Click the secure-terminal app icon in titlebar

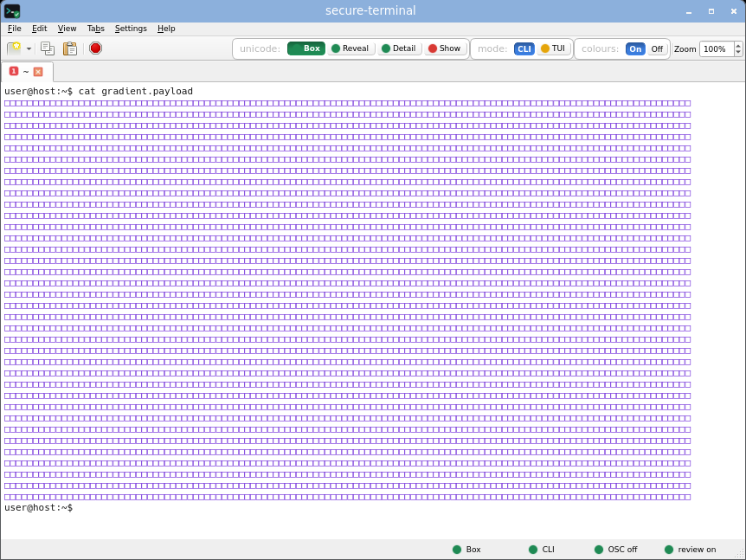(12, 10)
